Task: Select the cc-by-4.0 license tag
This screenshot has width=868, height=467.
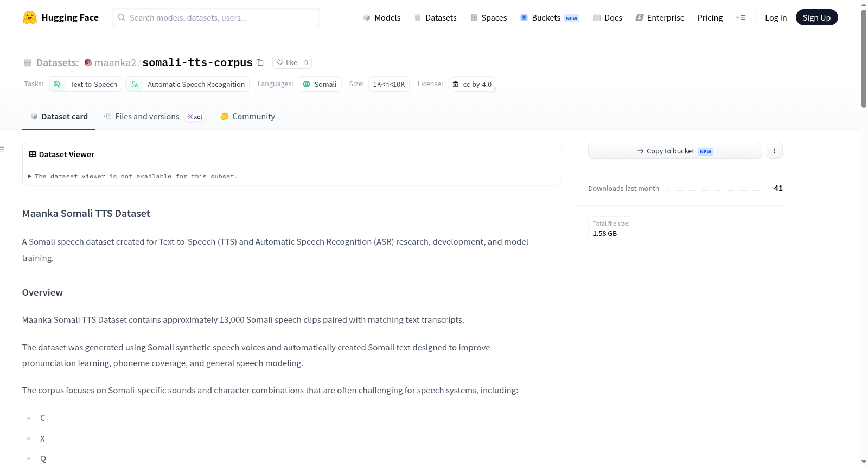Action: 472,84
